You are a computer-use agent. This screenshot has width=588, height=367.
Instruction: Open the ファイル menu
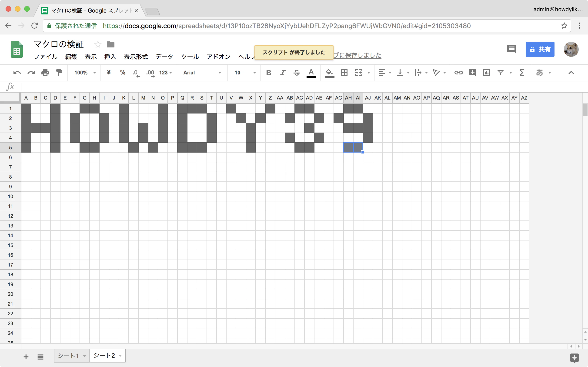(46, 57)
